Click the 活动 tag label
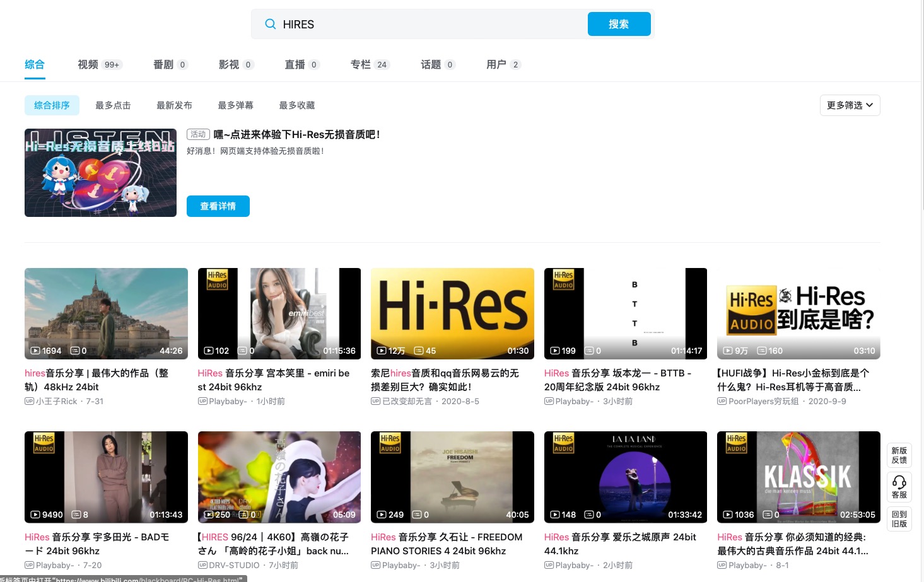Image resolution: width=924 pixels, height=582 pixels. (x=198, y=134)
